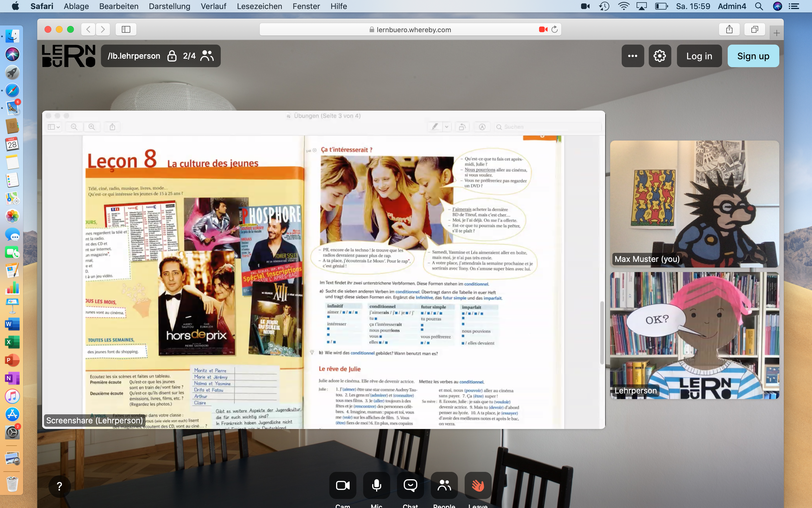812x508 pixels.
Task: Click the Lernbüro logo
Action: 69,56
